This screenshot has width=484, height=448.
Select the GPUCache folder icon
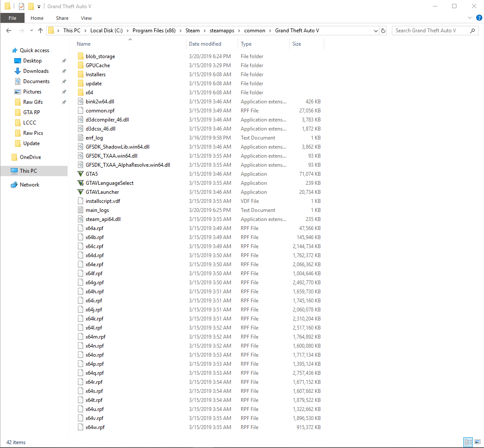click(x=81, y=65)
